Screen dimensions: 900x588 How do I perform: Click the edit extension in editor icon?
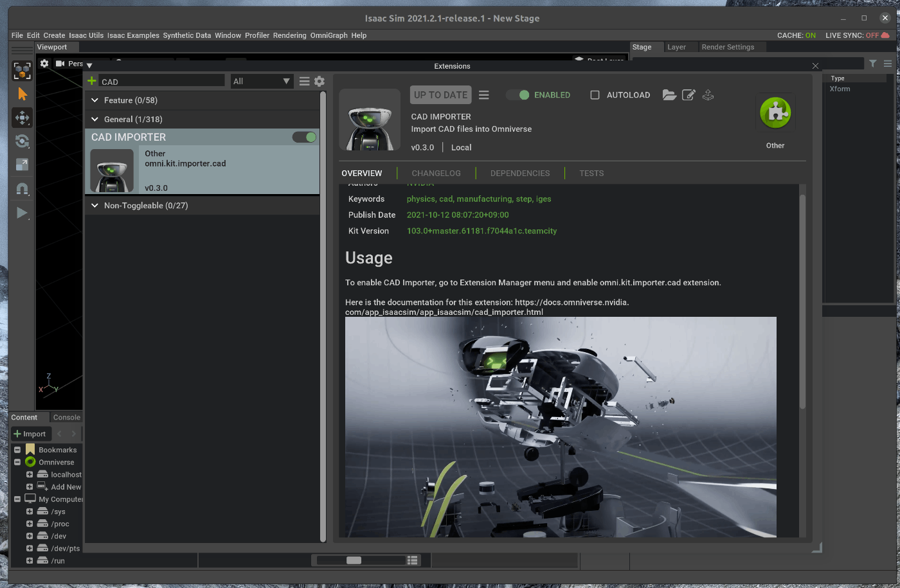point(688,95)
